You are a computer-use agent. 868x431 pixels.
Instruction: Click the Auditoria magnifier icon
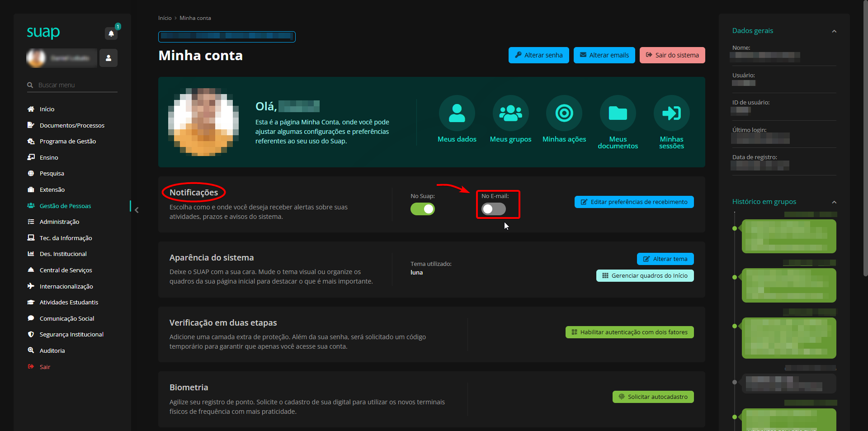coord(31,350)
